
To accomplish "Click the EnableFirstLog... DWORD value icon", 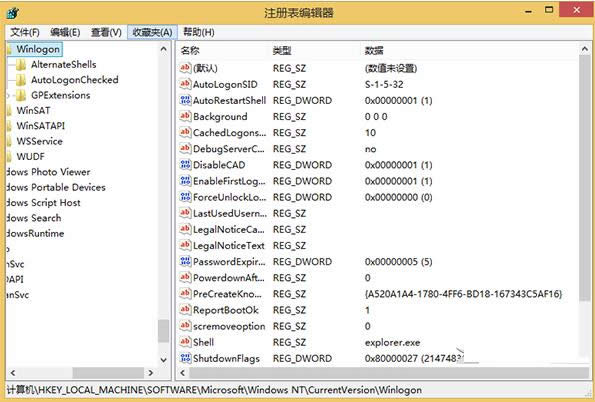I will (185, 181).
